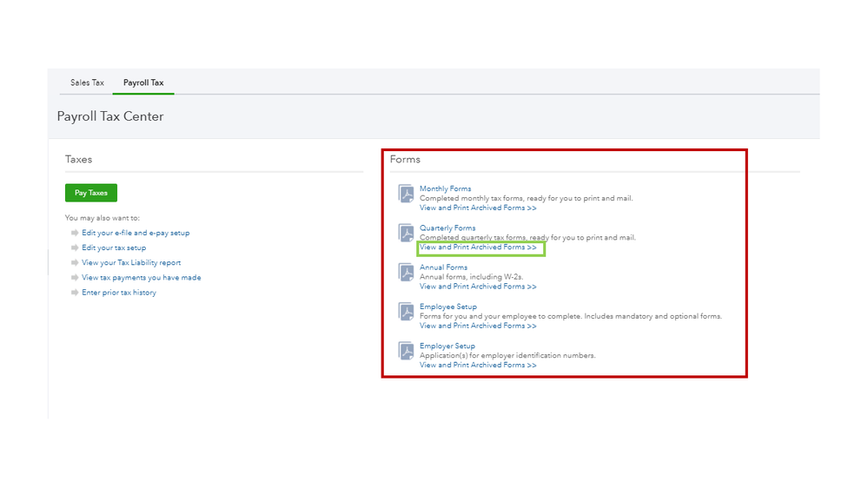Click the Taxes section heading
Viewport: 868px width, 488px height.
[78, 160]
